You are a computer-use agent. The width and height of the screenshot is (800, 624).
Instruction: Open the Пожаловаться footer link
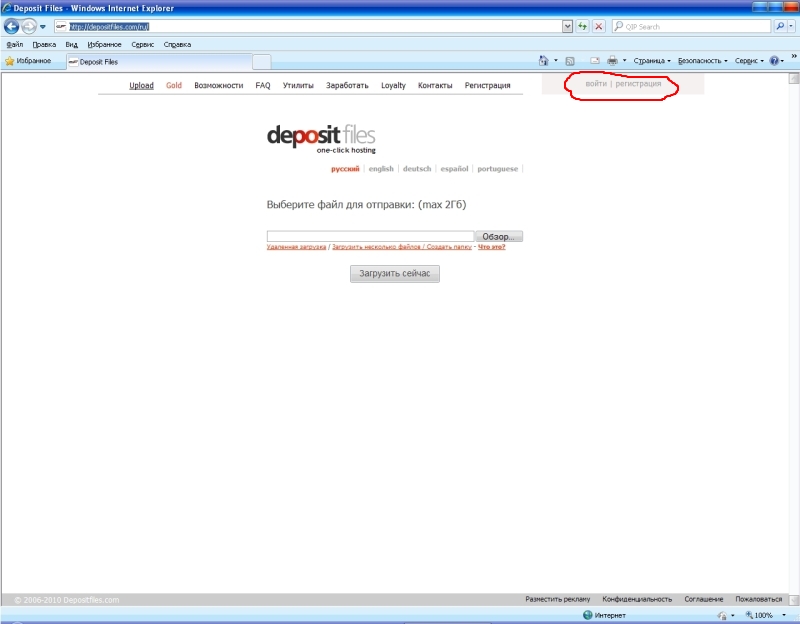pos(759,599)
